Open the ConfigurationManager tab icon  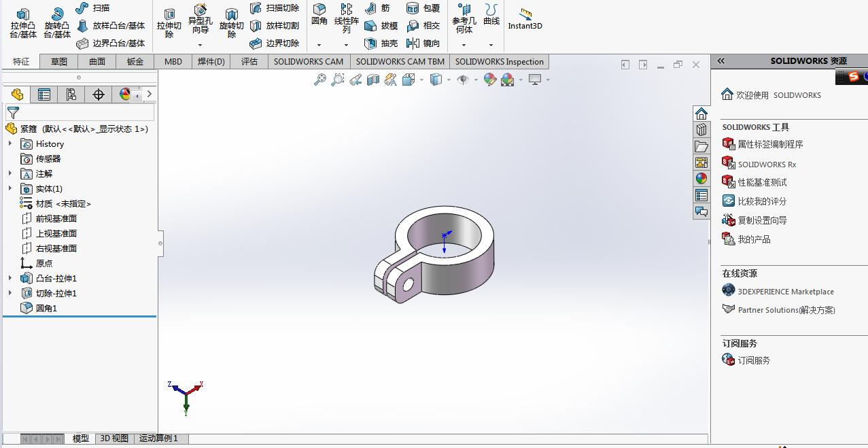[71, 94]
